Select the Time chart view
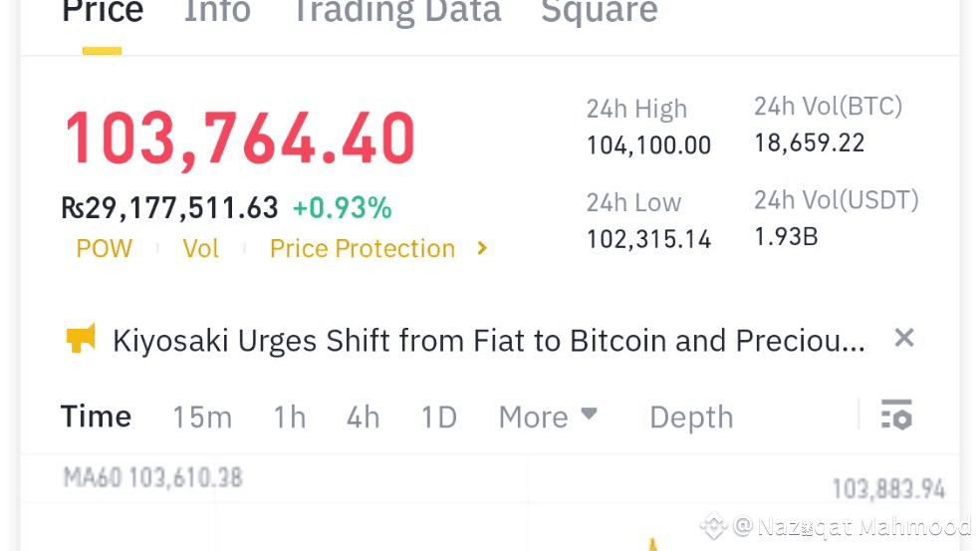This screenshot has height=551, width=980. coord(96,416)
